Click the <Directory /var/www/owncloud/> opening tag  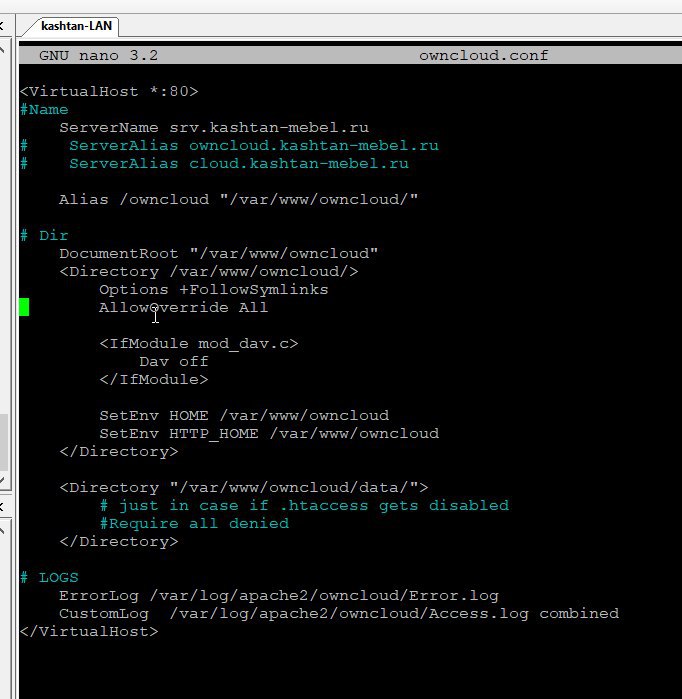[209, 271]
